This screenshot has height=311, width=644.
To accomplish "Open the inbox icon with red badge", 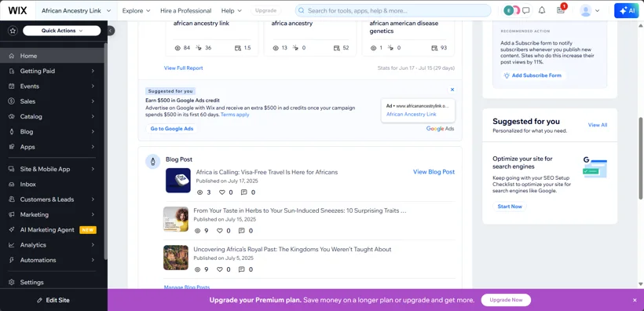I will 561,10.
